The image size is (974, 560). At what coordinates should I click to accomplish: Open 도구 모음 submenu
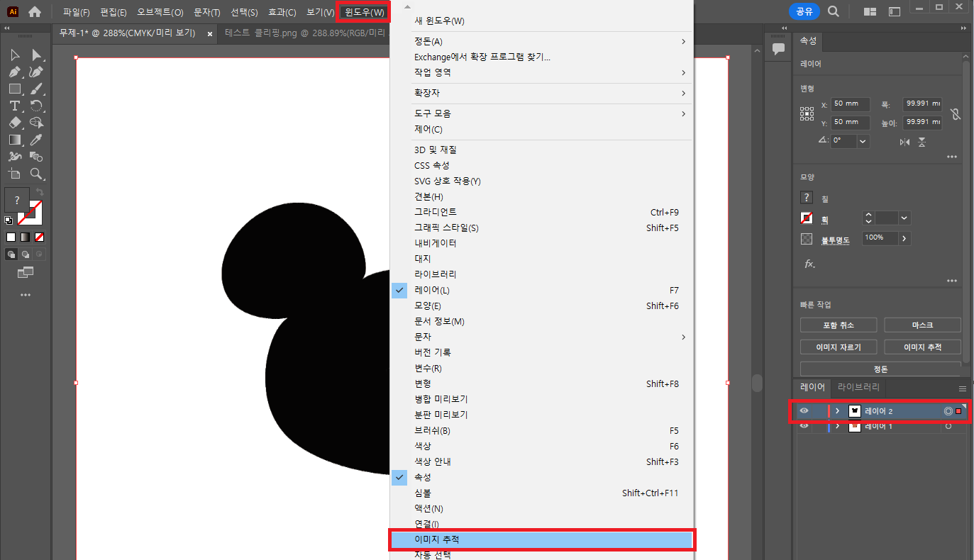(543, 113)
